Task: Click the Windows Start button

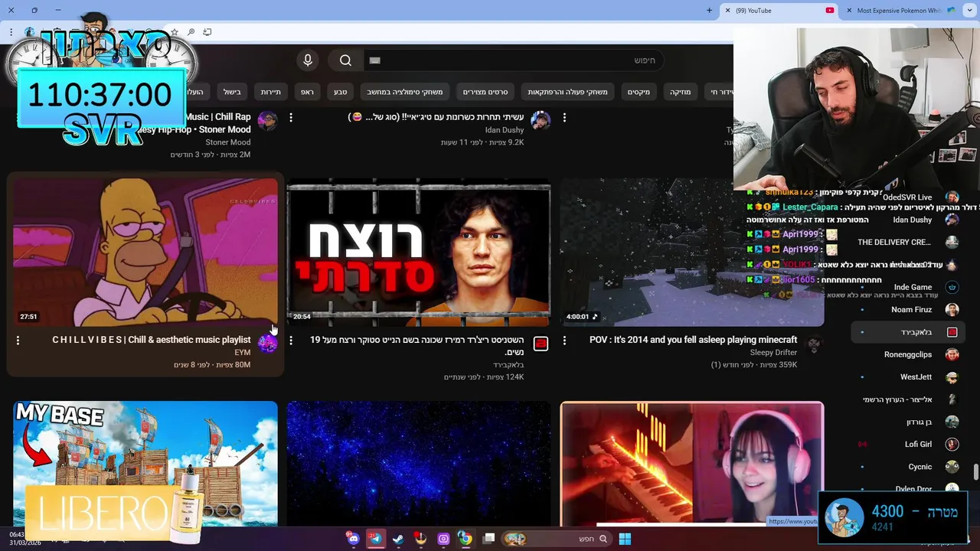Action: pos(625,539)
